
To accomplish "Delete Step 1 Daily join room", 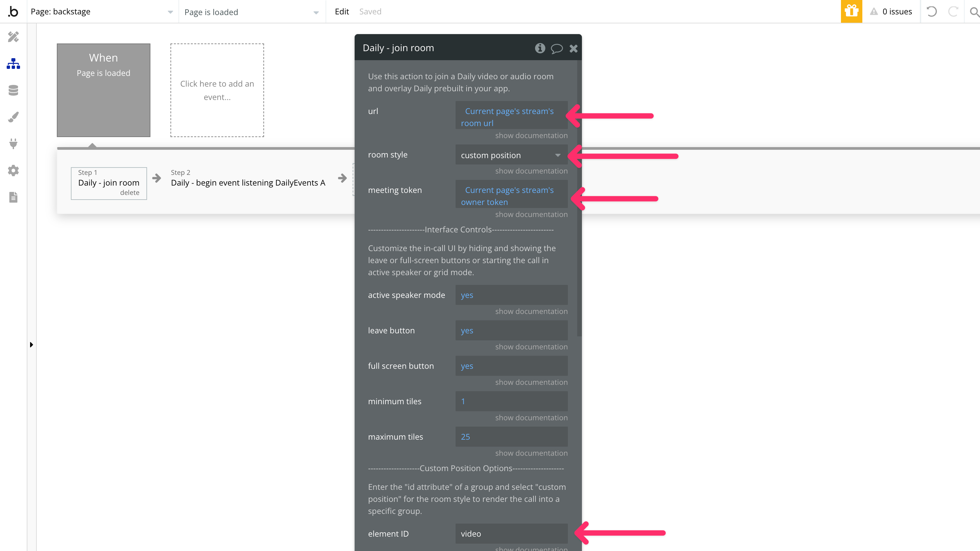I will 129,193.
